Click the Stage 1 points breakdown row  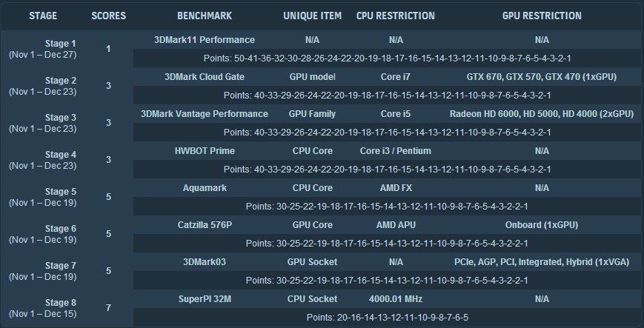(386, 58)
